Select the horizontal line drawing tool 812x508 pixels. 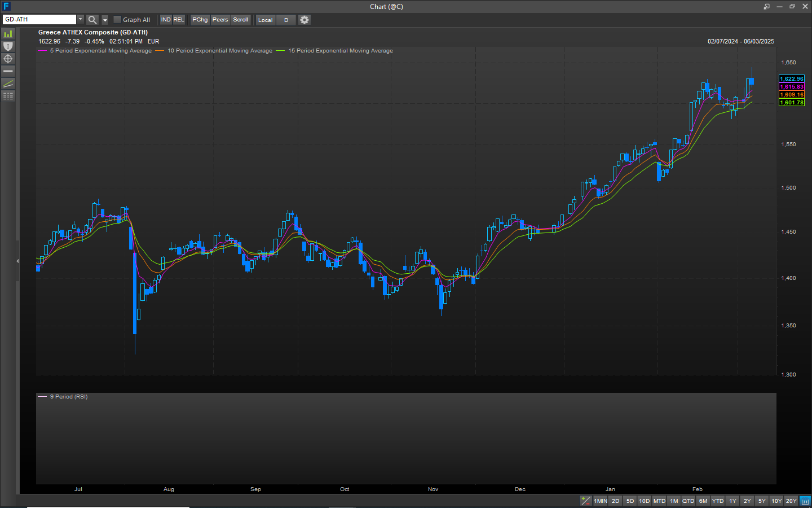pos(8,71)
